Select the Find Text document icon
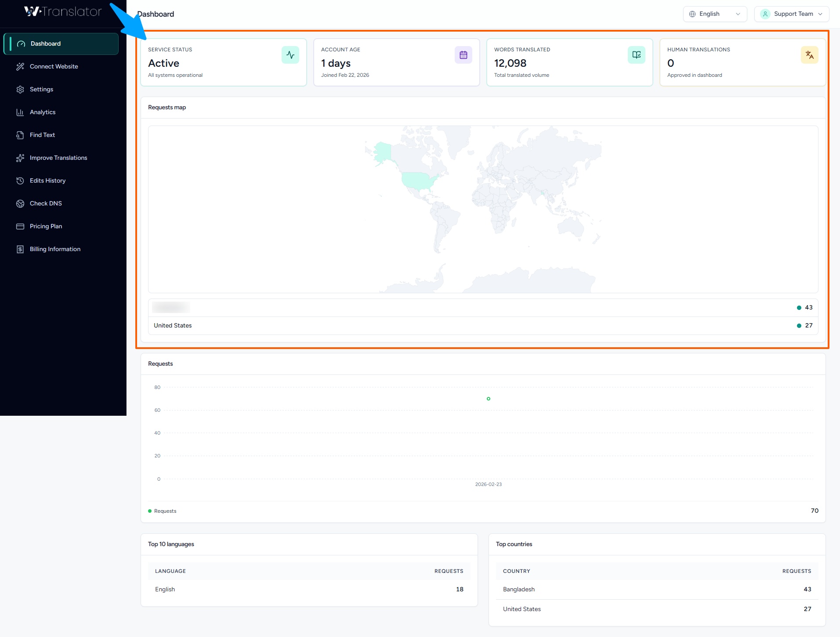Viewport: 840px width, 637px height. (21, 135)
